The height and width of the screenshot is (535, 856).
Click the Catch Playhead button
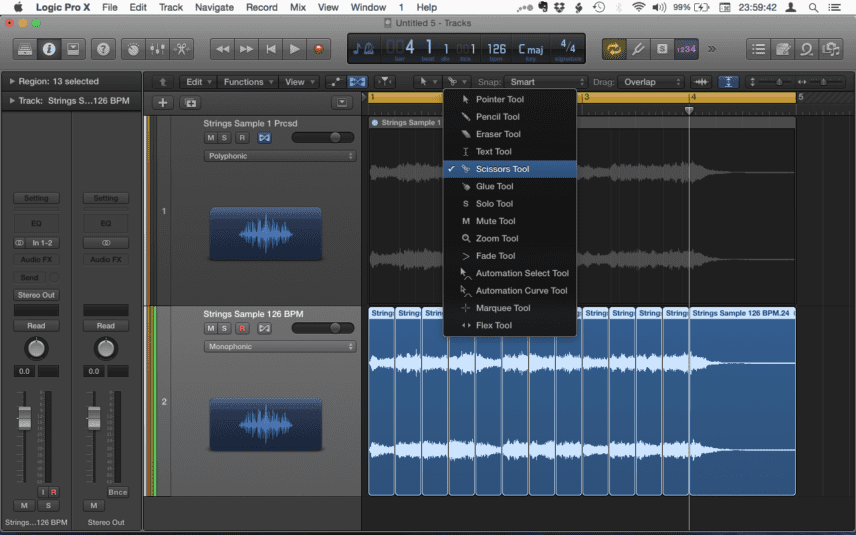(x=385, y=82)
